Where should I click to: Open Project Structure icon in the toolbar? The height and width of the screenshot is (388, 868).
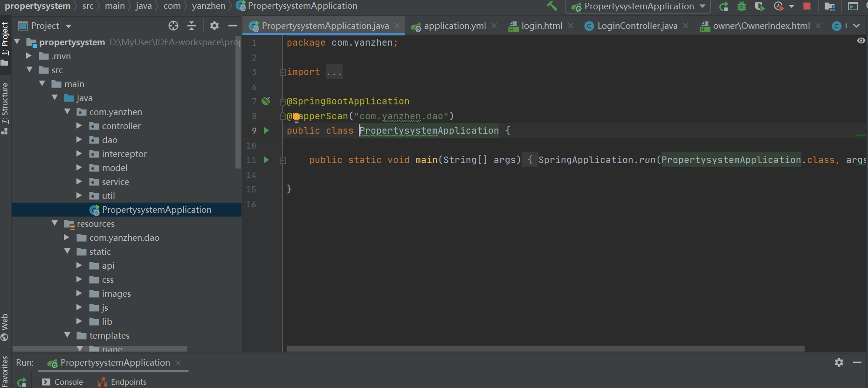(x=830, y=7)
